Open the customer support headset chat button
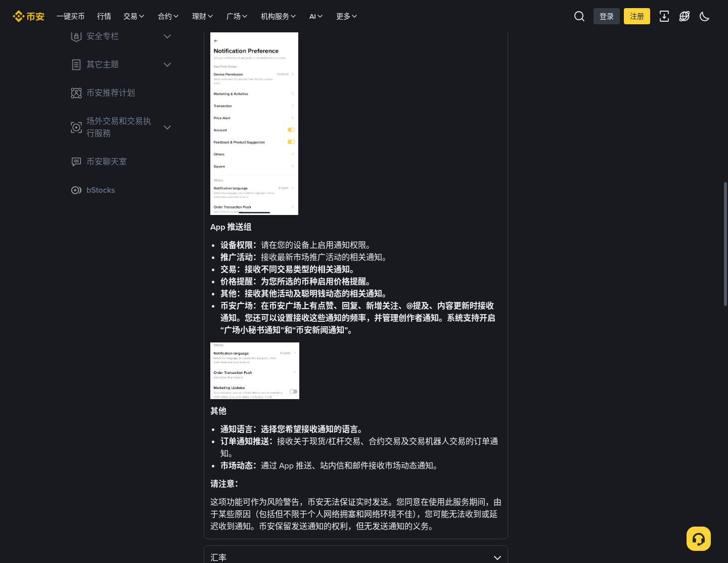The width and height of the screenshot is (728, 563). pos(699,539)
